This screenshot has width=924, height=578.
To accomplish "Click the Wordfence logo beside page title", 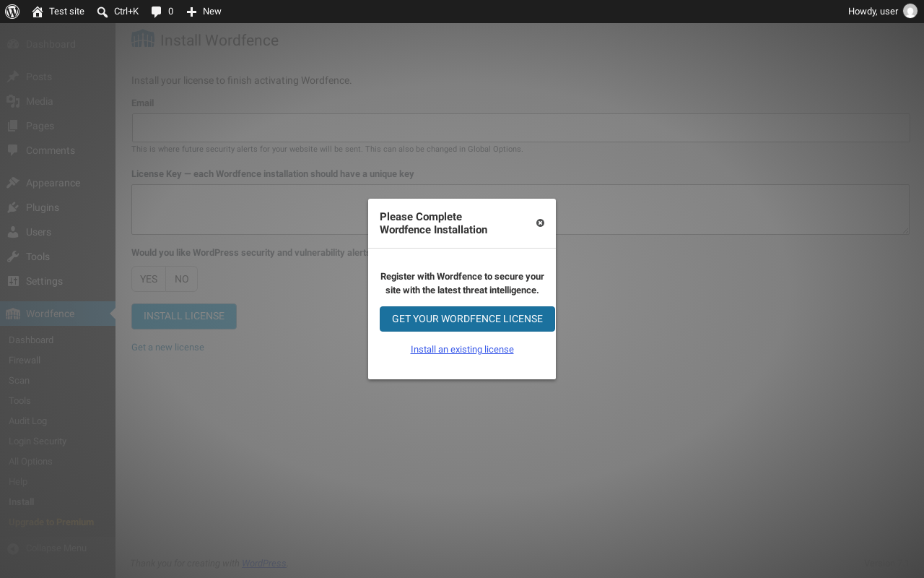I will [143, 39].
